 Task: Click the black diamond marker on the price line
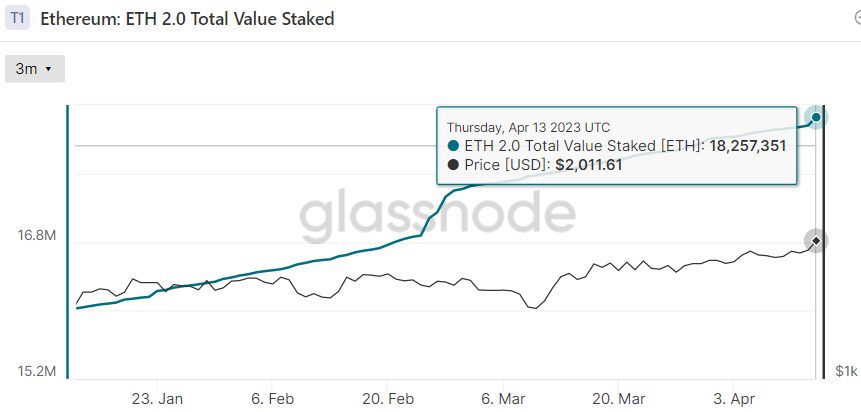pyautogui.click(x=817, y=241)
